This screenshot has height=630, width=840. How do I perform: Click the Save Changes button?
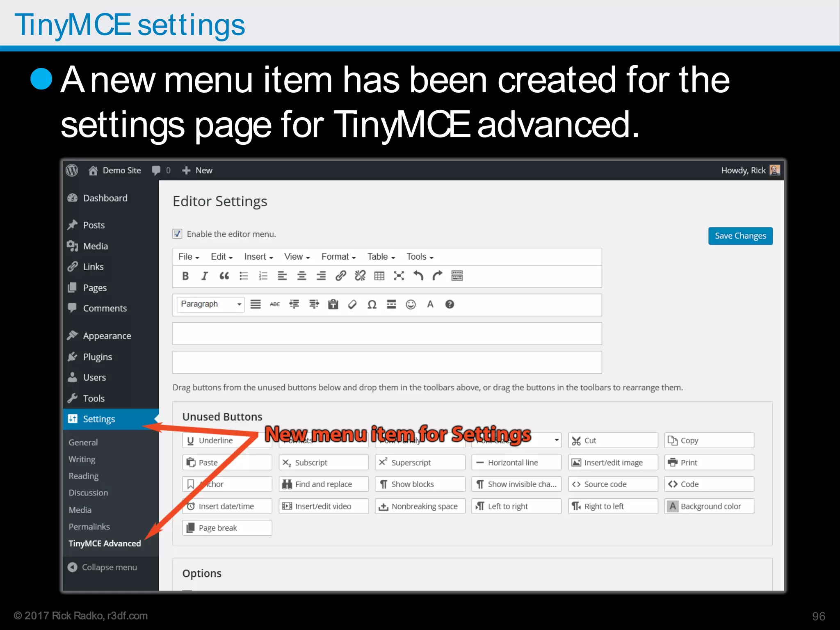[x=740, y=236]
